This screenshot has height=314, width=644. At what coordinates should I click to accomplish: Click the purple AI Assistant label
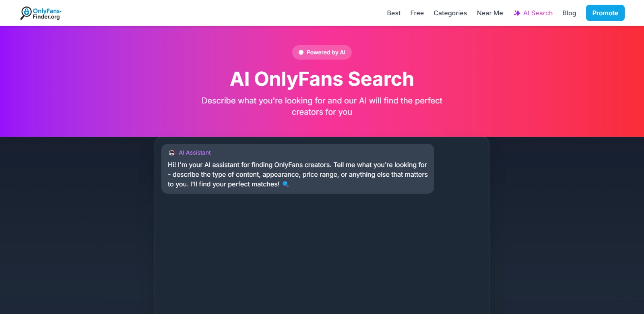(x=194, y=153)
